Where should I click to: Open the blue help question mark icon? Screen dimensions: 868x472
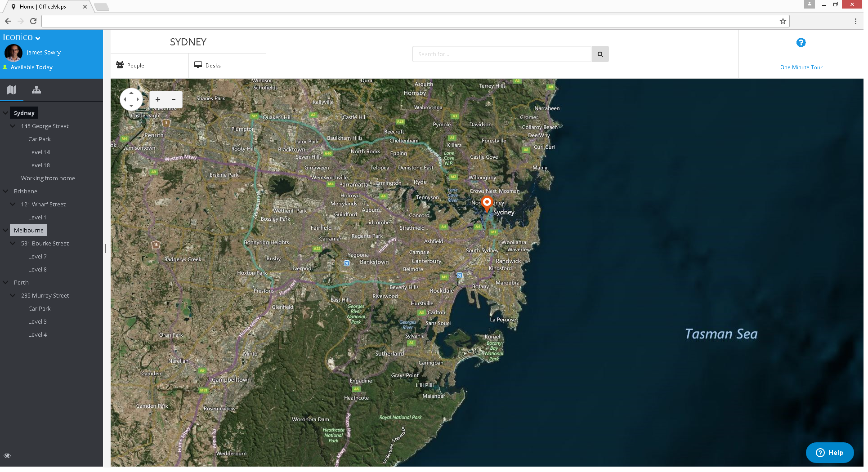(801, 43)
